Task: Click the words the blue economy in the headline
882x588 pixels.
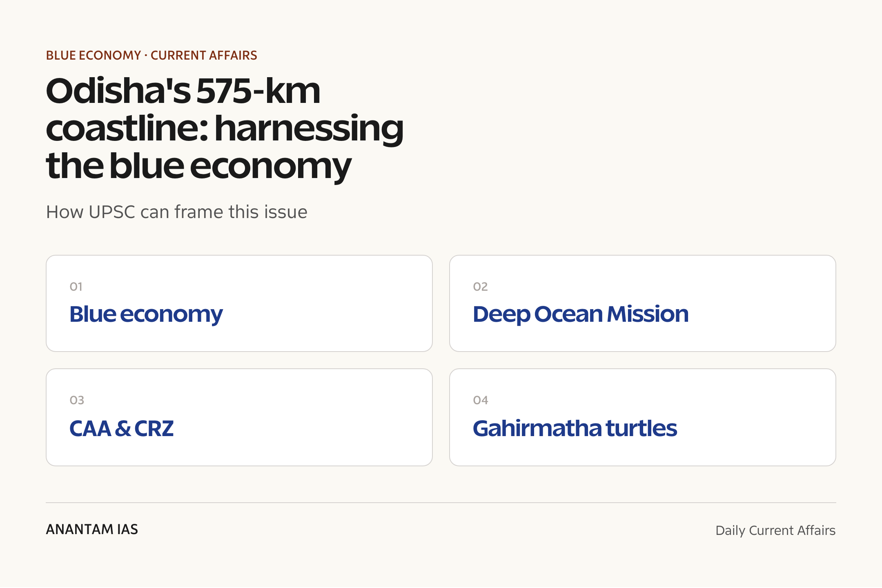Action: [x=198, y=166]
